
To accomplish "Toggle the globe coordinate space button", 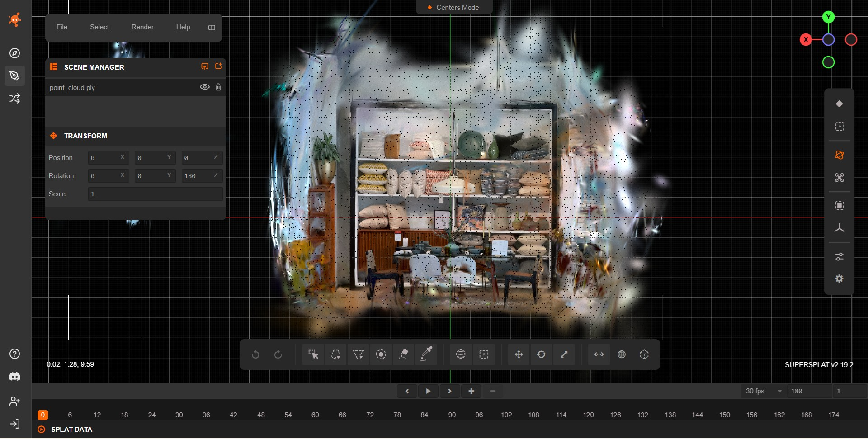I will (622, 355).
